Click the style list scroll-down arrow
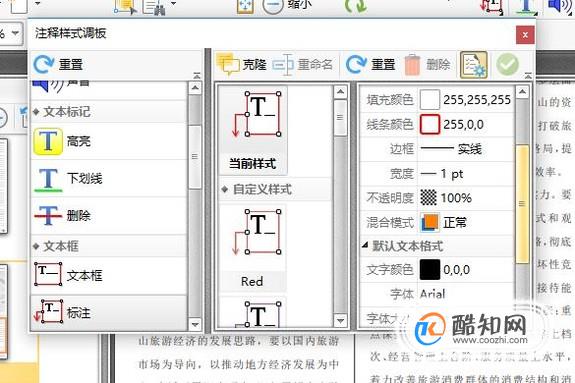Screen dimensions: 575x383 (340, 321)
